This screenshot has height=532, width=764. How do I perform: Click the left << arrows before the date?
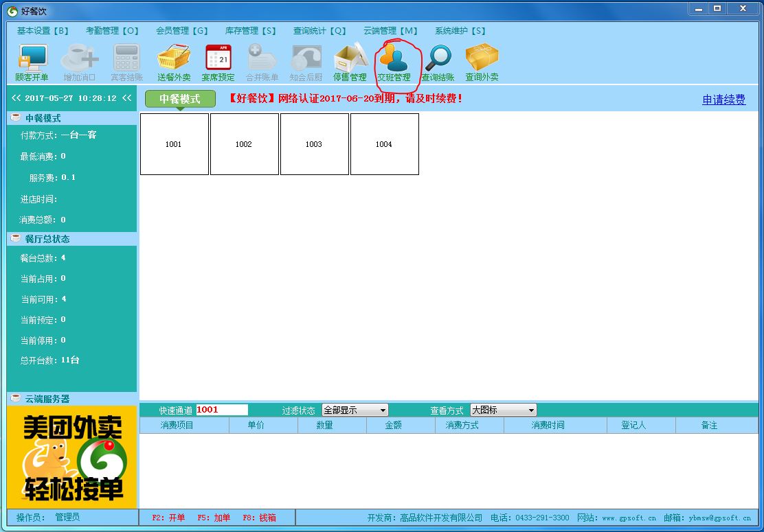(16, 98)
